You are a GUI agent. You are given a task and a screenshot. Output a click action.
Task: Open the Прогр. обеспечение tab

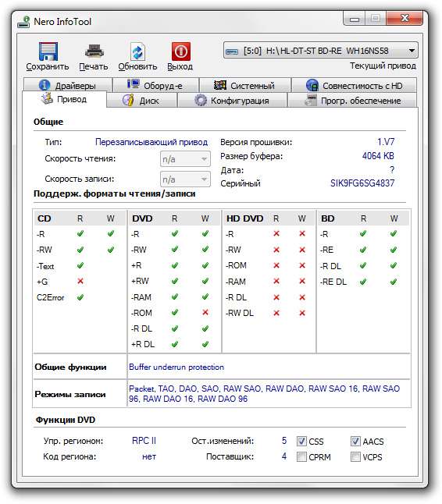[x=352, y=101]
